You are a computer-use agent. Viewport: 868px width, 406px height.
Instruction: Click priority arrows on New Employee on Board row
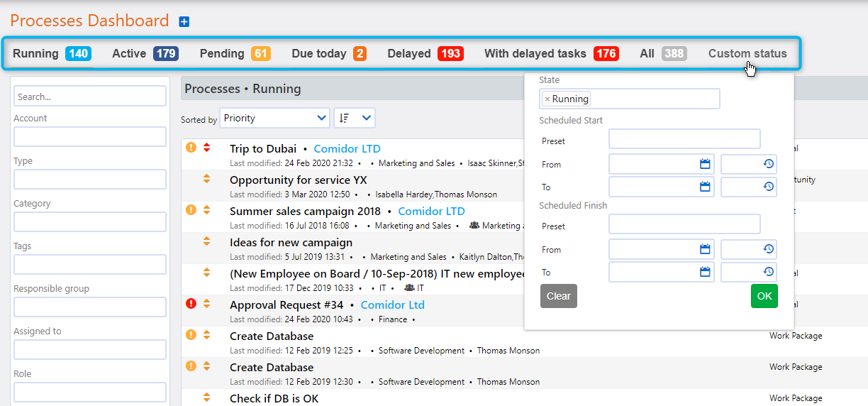206,273
